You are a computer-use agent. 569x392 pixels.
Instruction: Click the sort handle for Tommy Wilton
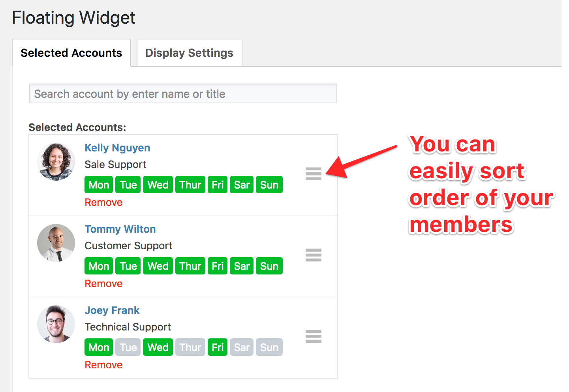coord(314,255)
